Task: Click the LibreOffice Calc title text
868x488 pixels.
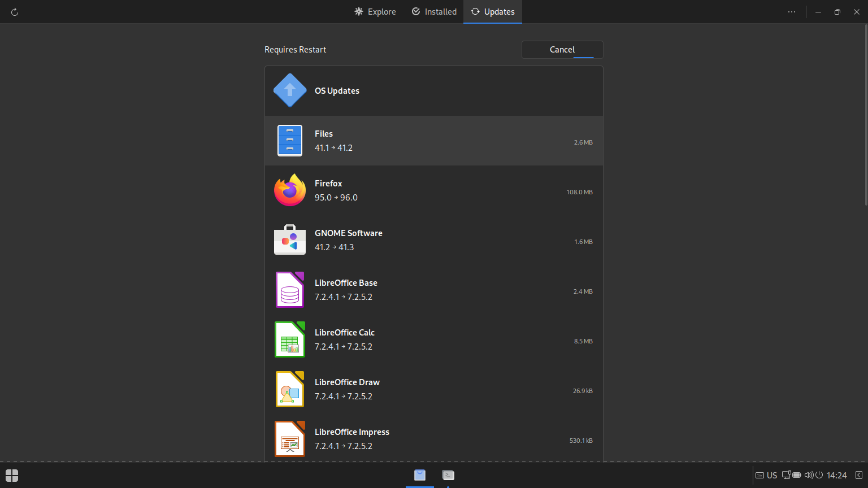Action: (345, 333)
